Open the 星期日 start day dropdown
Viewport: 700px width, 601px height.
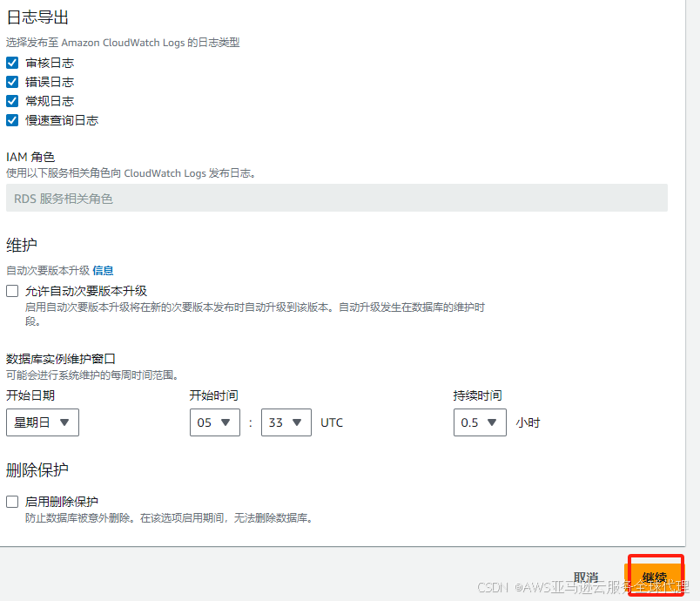point(43,422)
